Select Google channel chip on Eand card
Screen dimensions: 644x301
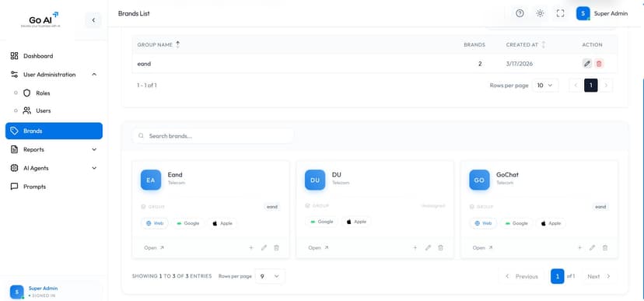tap(187, 223)
